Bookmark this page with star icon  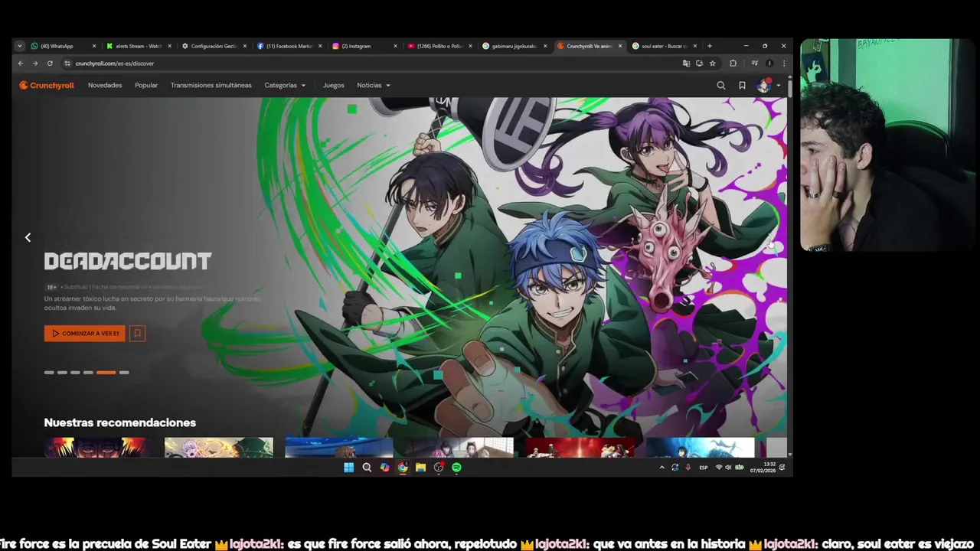click(712, 64)
